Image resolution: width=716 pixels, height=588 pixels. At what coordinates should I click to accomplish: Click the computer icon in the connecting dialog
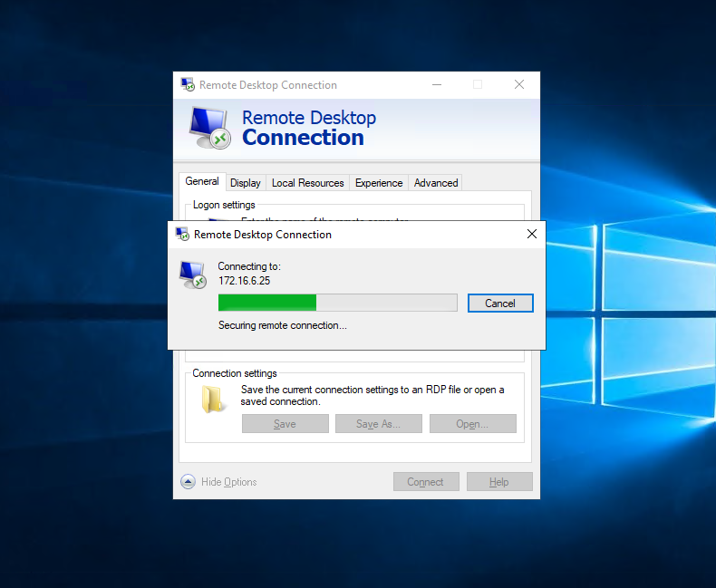coord(193,275)
